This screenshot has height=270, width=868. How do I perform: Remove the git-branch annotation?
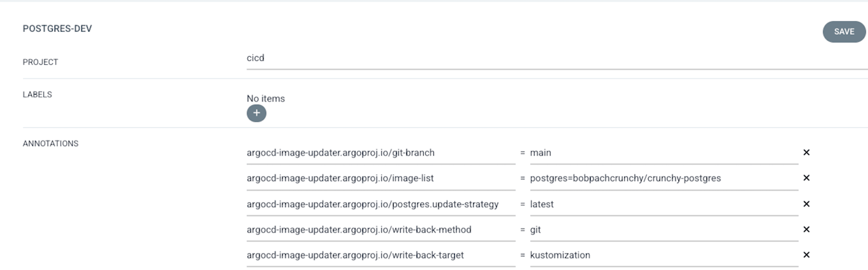[806, 152]
